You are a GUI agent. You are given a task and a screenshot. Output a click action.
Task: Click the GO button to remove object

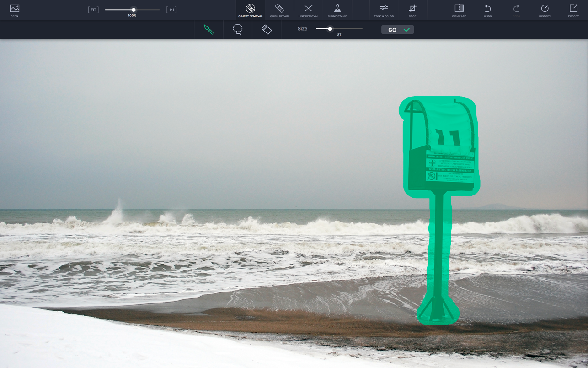(x=397, y=30)
